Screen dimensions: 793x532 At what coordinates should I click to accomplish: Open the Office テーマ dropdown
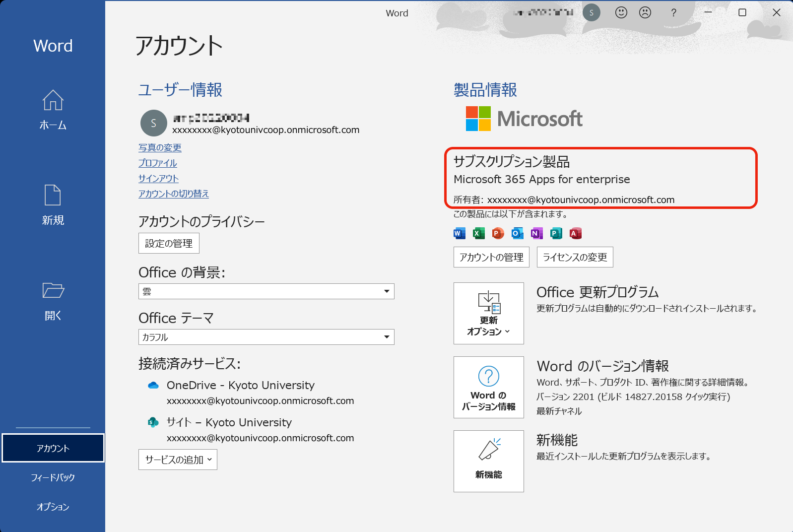pyautogui.click(x=266, y=337)
